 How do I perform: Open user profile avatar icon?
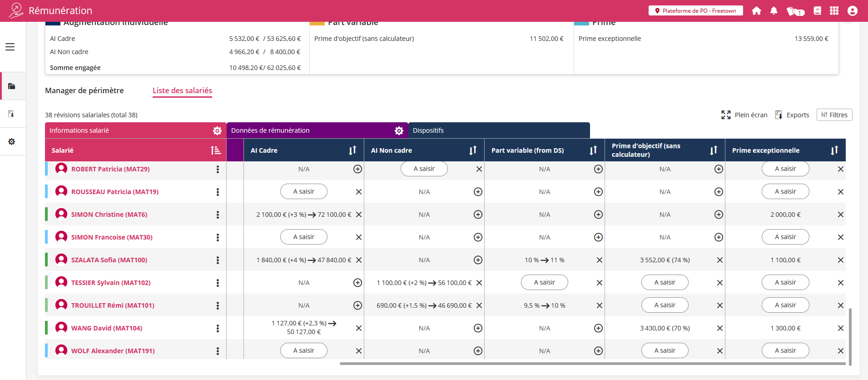coord(852,10)
